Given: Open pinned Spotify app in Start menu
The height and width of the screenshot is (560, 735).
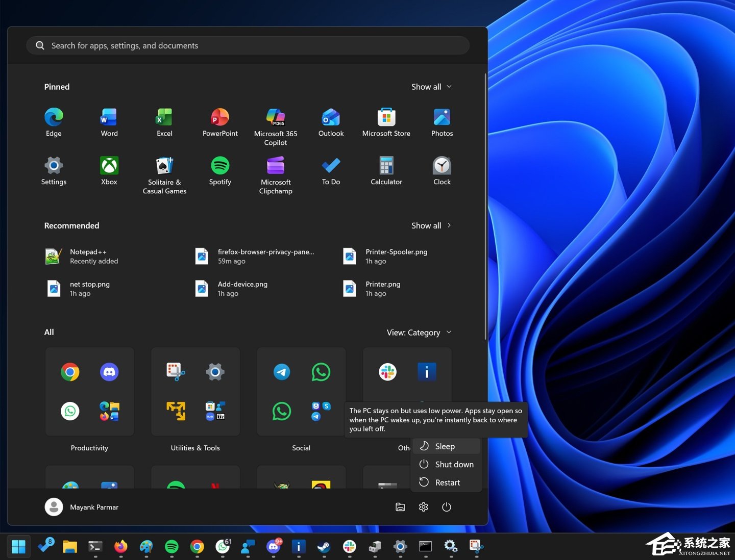Looking at the screenshot, I should tap(220, 171).
